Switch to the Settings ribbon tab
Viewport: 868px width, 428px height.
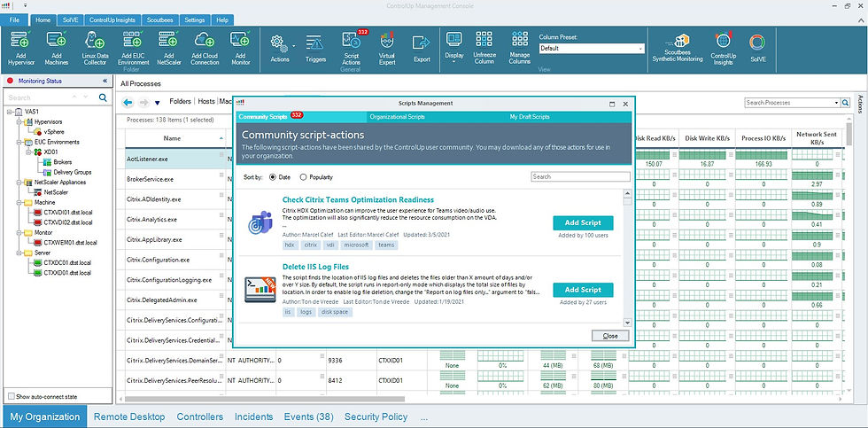click(x=194, y=19)
